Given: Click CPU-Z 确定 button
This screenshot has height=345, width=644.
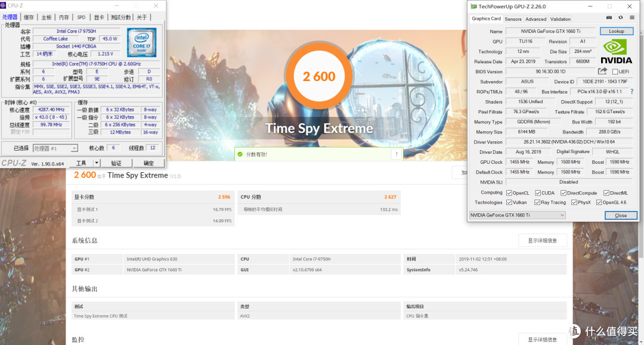Looking at the screenshot, I should pos(148,163).
